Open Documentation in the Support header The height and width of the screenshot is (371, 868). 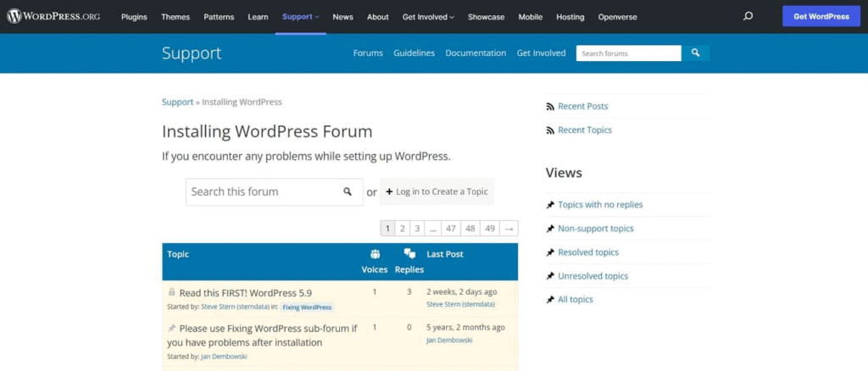(476, 53)
